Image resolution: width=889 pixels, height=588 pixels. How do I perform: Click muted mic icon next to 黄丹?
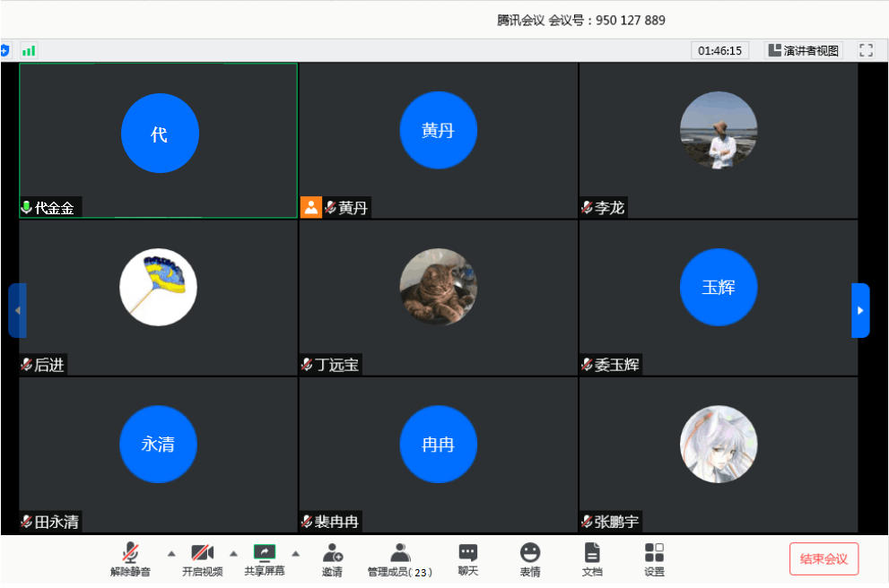(330, 207)
